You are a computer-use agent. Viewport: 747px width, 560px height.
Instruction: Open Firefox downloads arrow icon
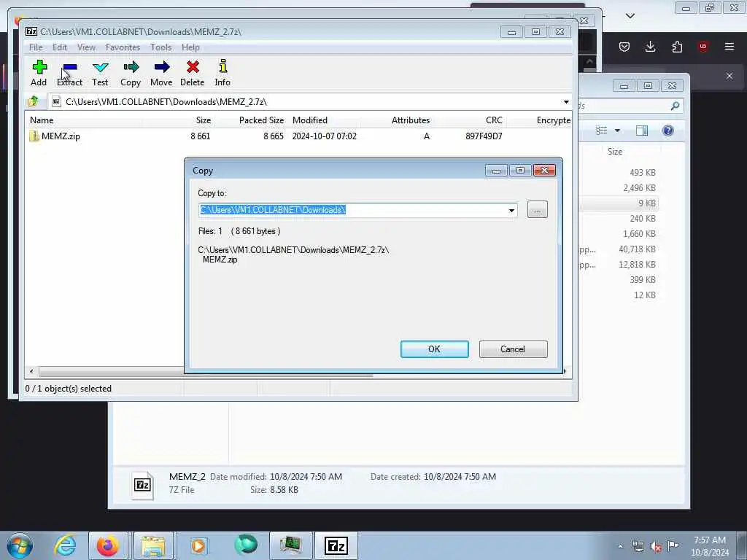650,47
